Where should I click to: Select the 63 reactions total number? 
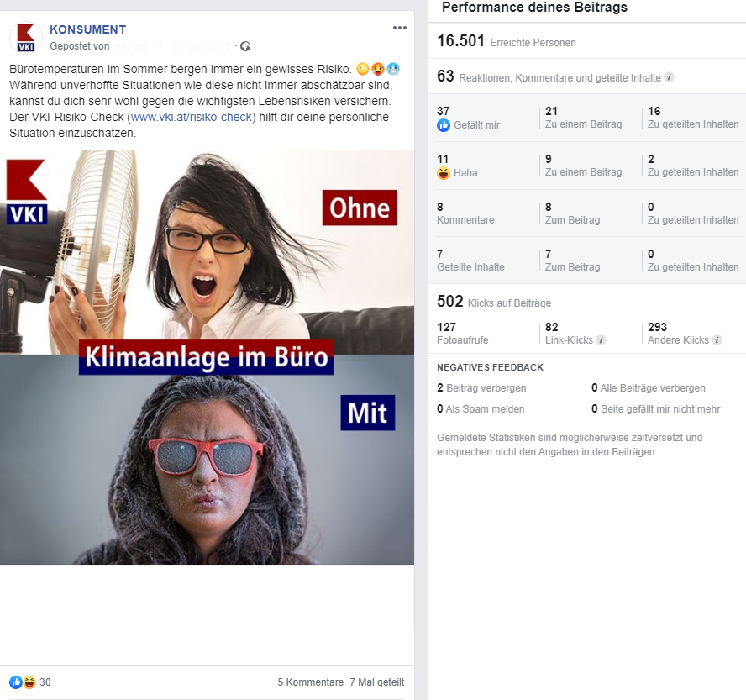tap(445, 76)
